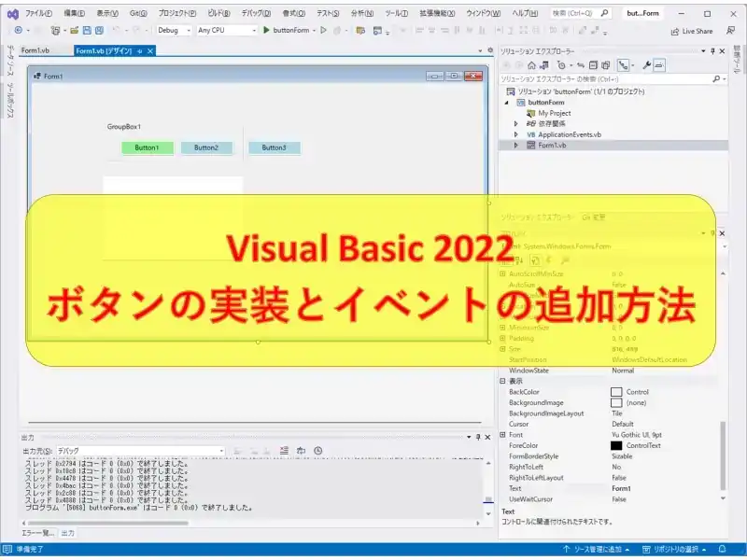
Task: Click the Collapse All icon in Solution Explorer
Action: point(593,65)
